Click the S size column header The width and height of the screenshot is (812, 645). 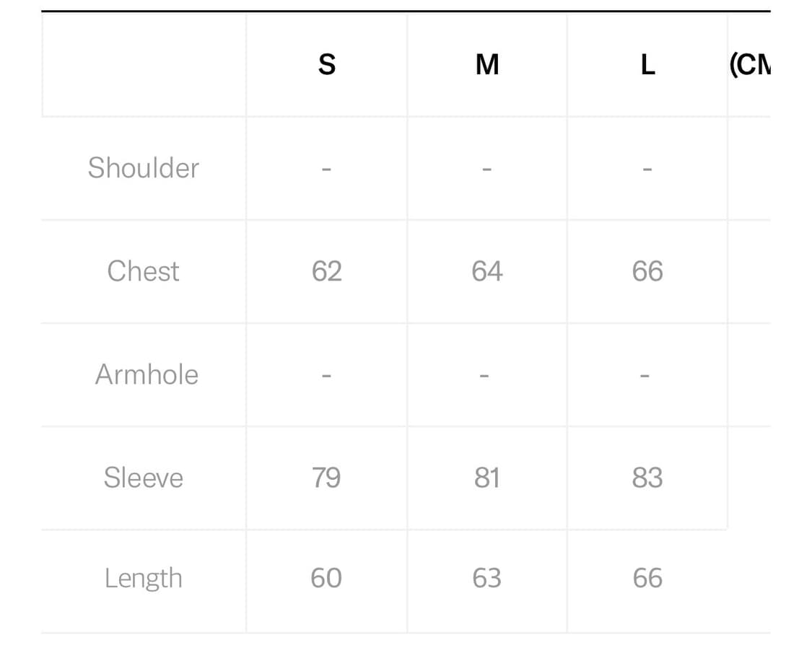coord(327,65)
